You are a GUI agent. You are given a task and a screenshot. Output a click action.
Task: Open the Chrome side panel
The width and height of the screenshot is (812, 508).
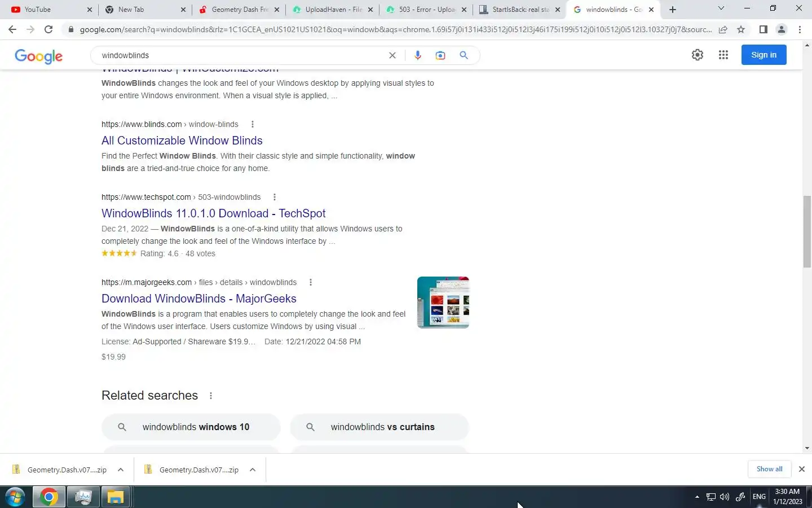[763, 29]
